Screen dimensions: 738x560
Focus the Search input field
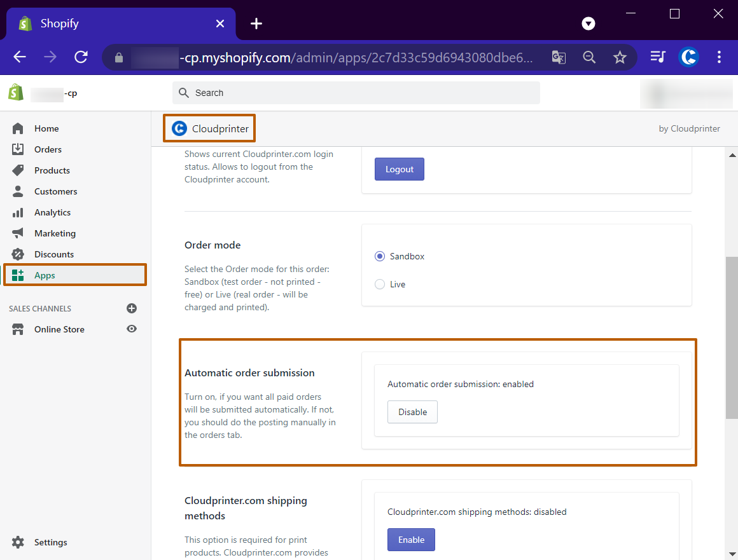(356, 93)
